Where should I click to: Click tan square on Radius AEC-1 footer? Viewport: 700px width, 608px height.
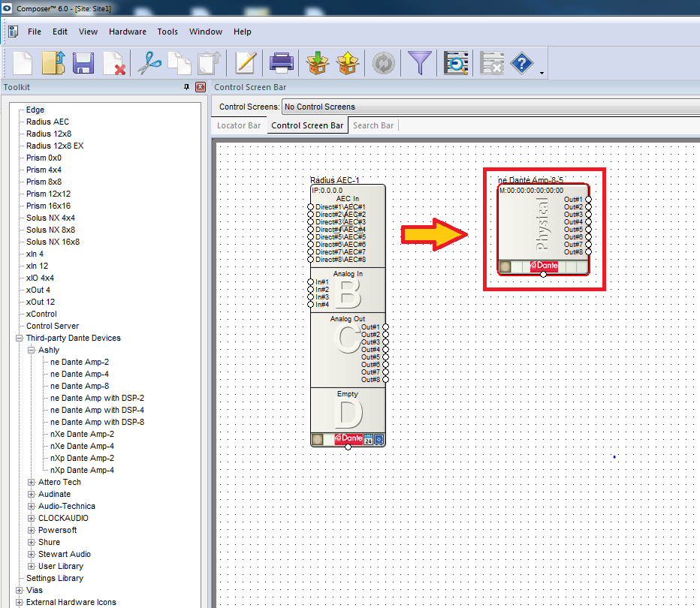pyautogui.click(x=318, y=440)
